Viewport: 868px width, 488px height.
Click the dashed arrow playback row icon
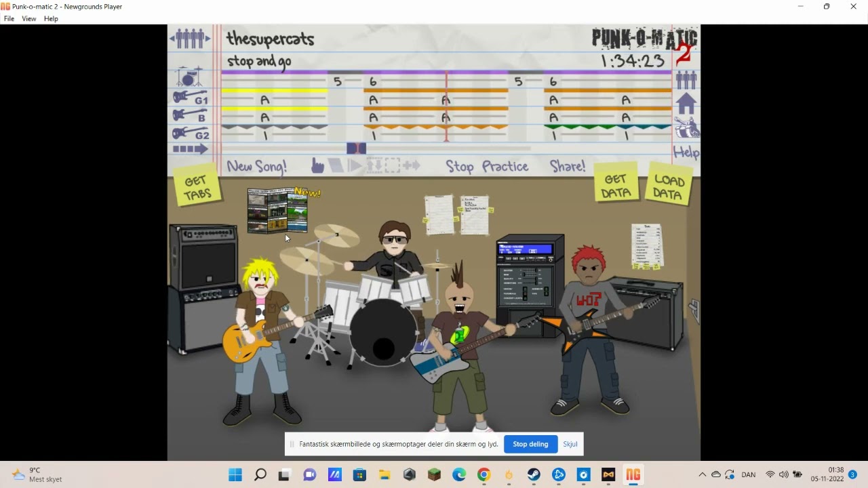[x=190, y=149]
